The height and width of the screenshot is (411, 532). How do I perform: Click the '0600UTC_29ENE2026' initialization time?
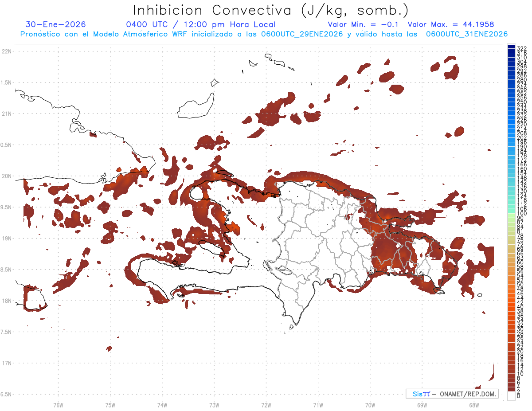point(302,34)
